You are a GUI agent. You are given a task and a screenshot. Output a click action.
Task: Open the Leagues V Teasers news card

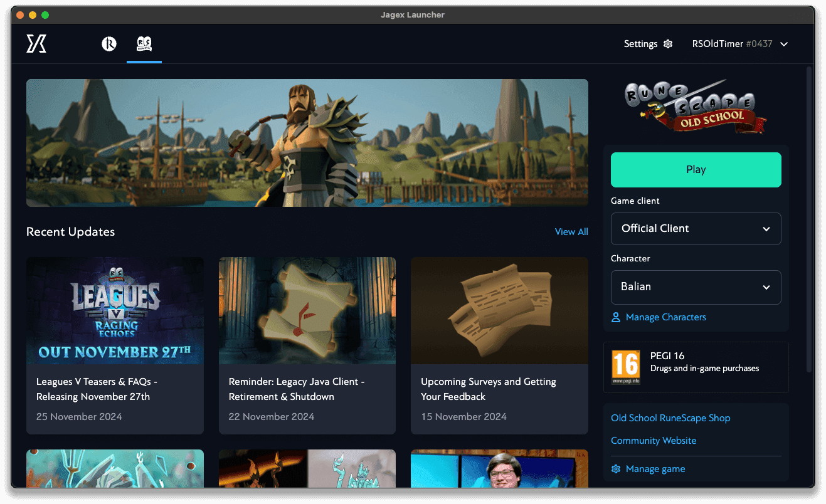pos(115,345)
